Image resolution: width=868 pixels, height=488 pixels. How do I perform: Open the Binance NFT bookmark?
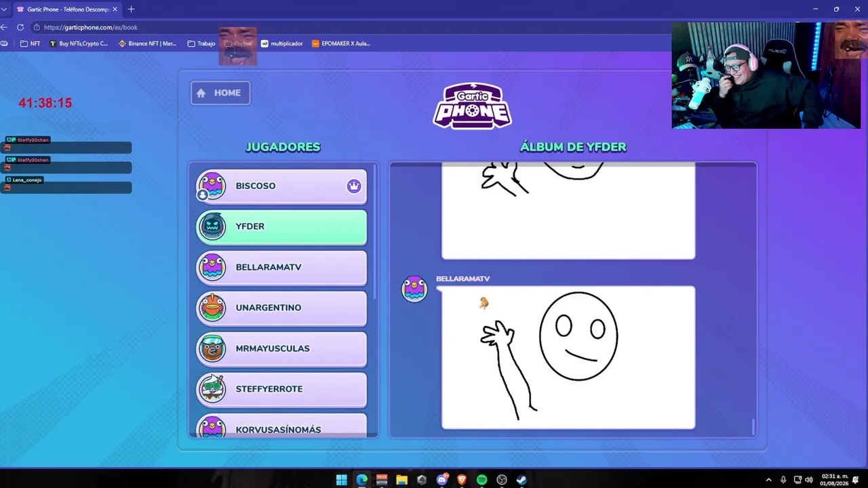147,43
